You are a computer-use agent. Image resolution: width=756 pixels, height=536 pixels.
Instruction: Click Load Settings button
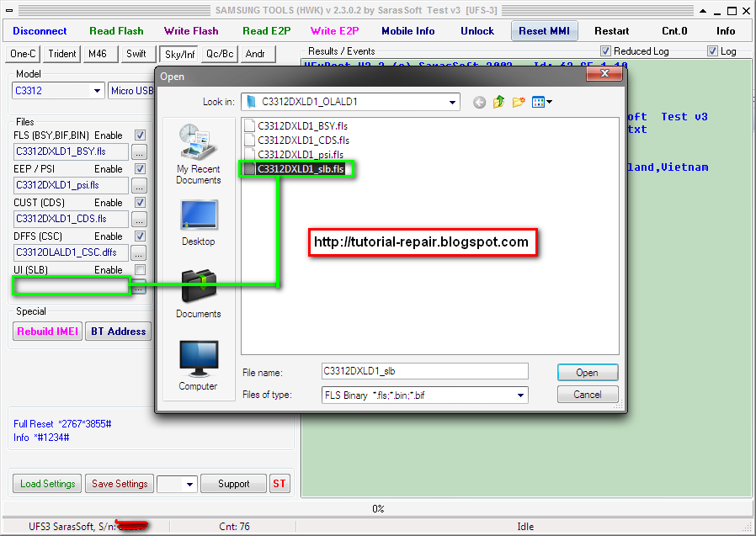tap(47, 484)
